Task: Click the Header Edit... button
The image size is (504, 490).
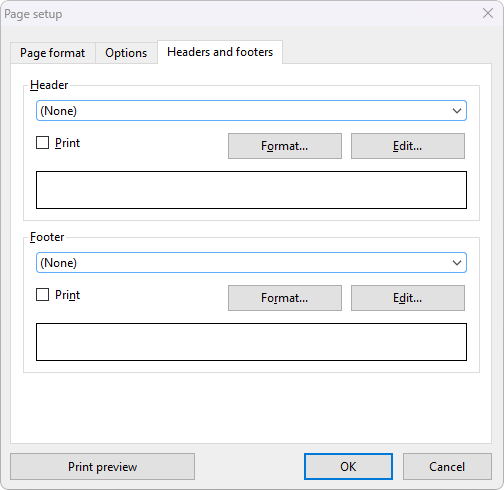Action: pyautogui.click(x=408, y=146)
